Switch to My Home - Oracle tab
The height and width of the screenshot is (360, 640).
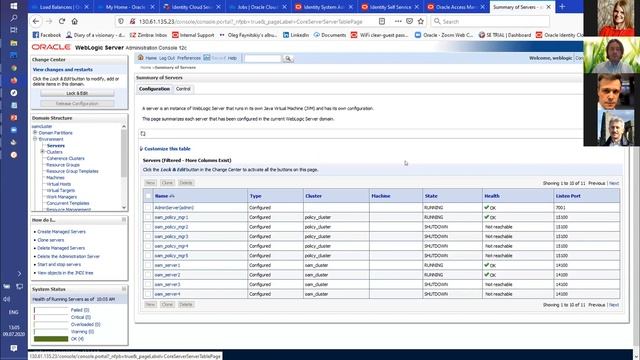click(x=126, y=7)
